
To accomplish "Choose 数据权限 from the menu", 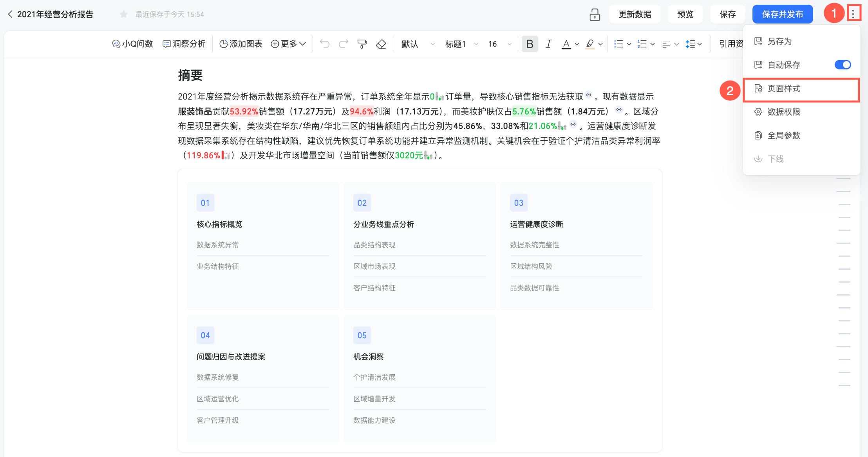I will pyautogui.click(x=784, y=112).
